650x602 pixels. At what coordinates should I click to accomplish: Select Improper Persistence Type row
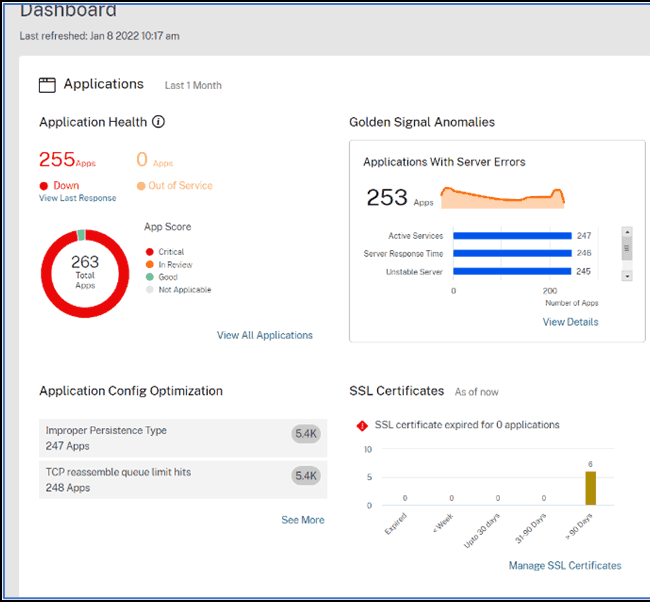[x=183, y=438]
